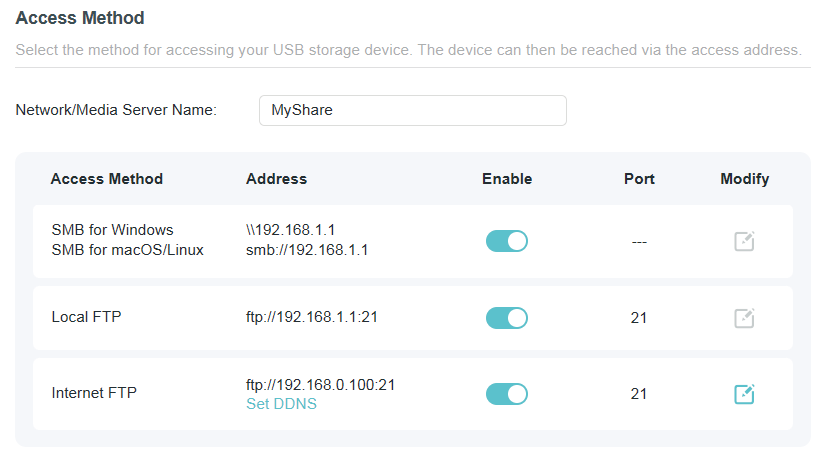Edit the Local FTP port settings
The image size is (821, 451).
click(744, 318)
